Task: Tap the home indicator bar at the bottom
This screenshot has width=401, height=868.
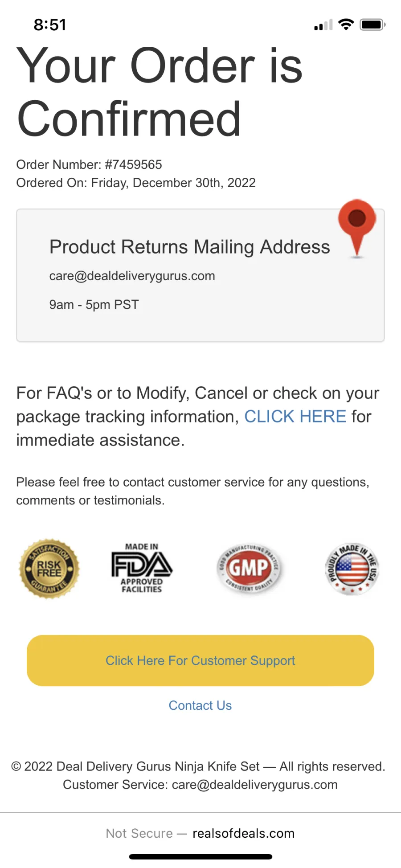Action: (x=200, y=856)
